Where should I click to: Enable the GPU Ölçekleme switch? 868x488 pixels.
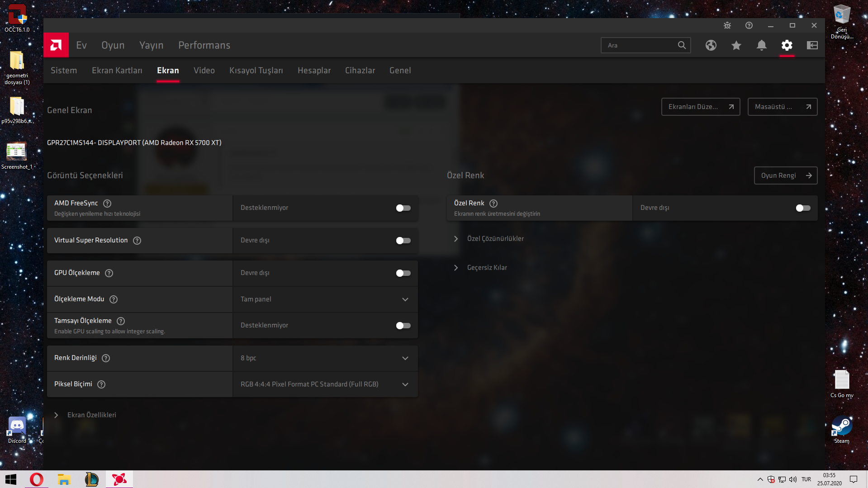(x=403, y=273)
